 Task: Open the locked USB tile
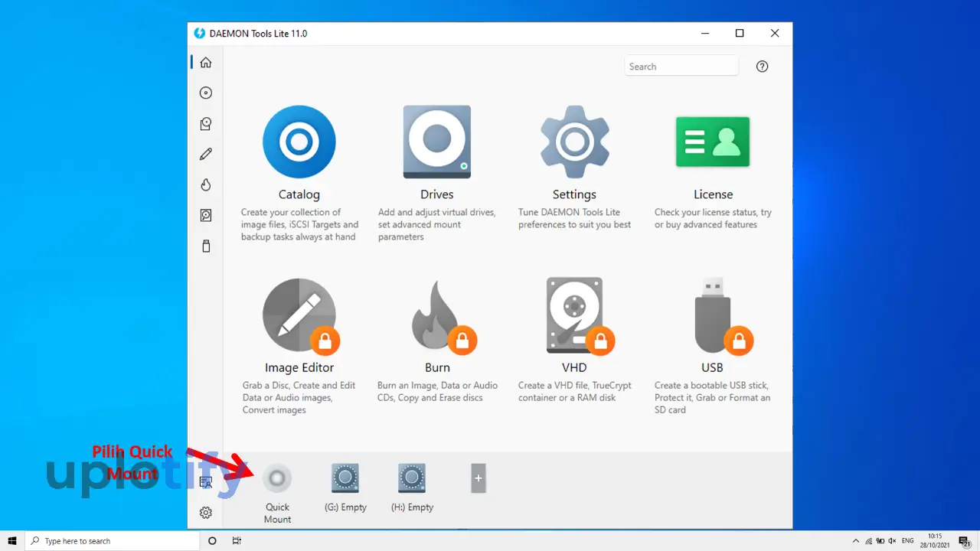click(722, 315)
